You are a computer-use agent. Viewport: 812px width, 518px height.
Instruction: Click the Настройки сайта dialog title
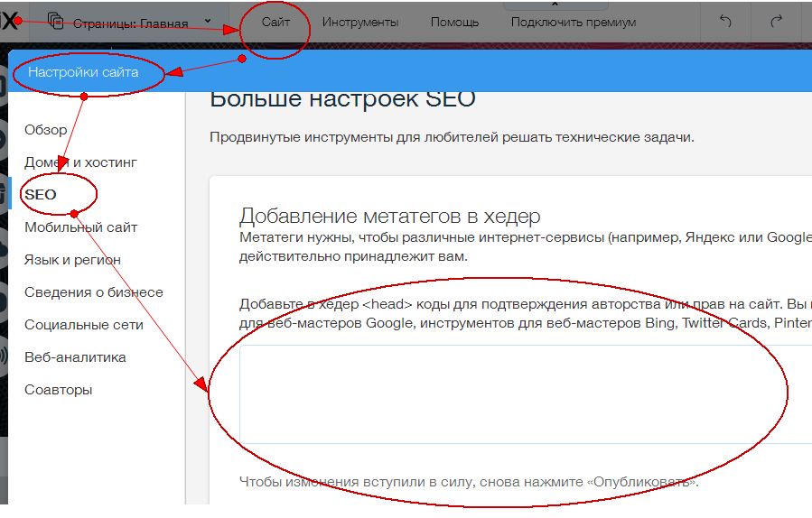tap(83, 72)
